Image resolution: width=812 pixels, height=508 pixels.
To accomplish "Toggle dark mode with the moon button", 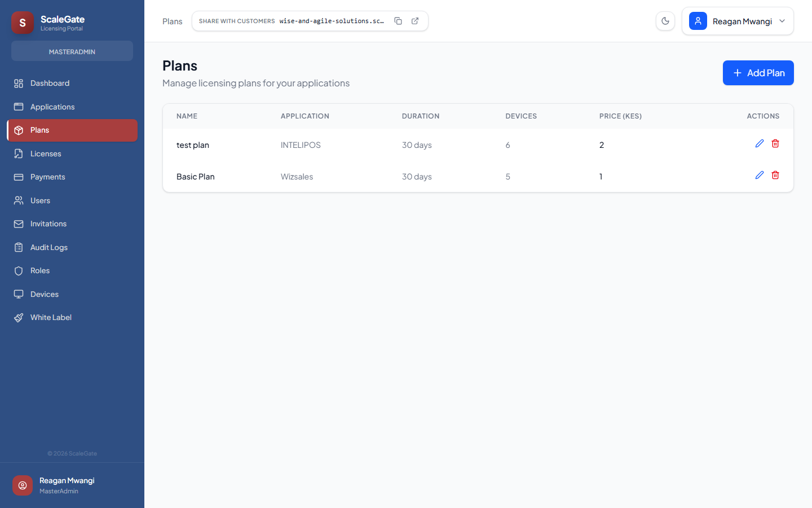I will coord(665,21).
